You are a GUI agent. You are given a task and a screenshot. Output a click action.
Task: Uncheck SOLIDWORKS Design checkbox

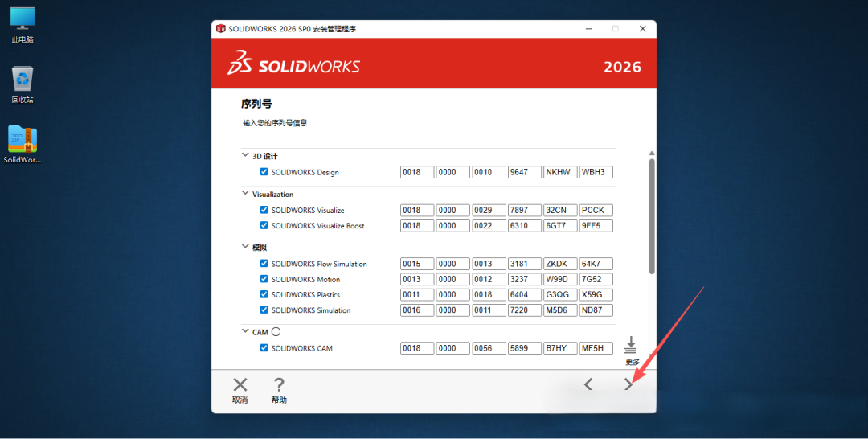coord(264,171)
